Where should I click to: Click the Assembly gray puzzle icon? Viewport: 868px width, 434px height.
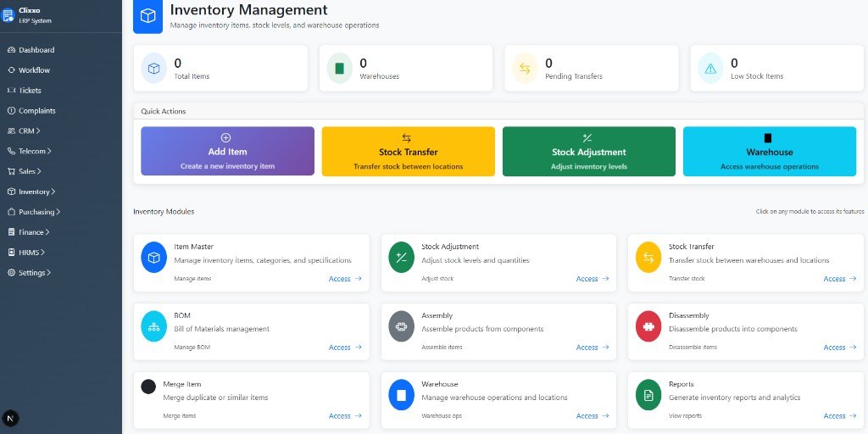point(401,326)
